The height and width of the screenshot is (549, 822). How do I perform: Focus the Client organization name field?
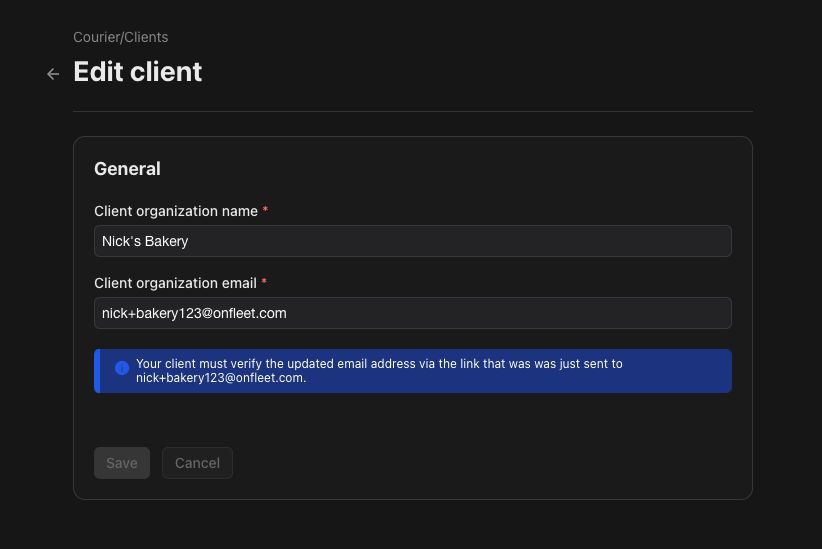tap(413, 241)
